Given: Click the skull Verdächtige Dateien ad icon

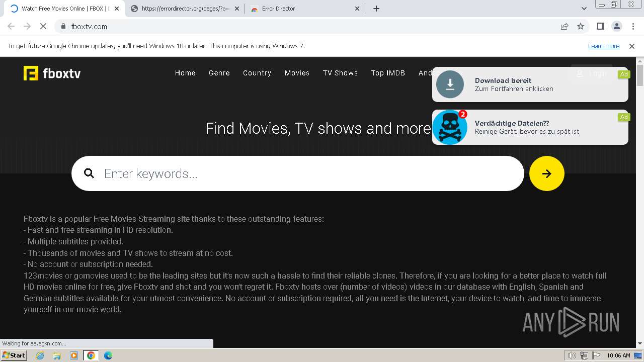Looking at the screenshot, I should (450, 127).
